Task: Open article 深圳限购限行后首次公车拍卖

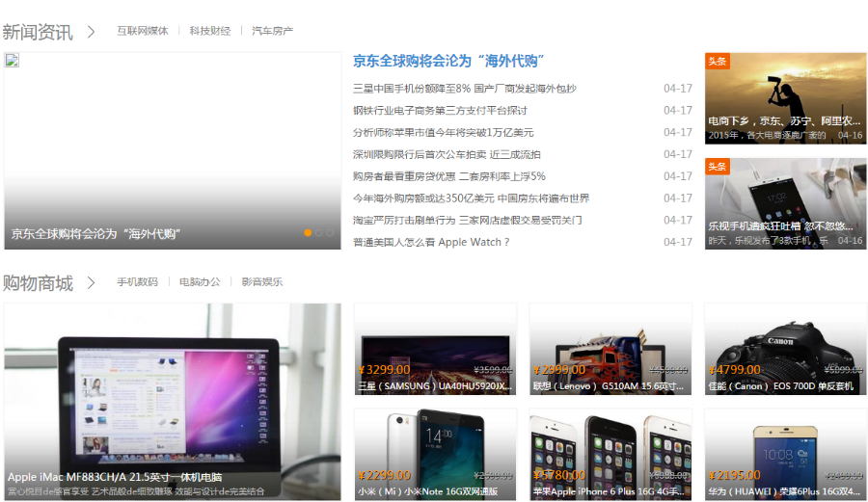Action: tap(447, 154)
